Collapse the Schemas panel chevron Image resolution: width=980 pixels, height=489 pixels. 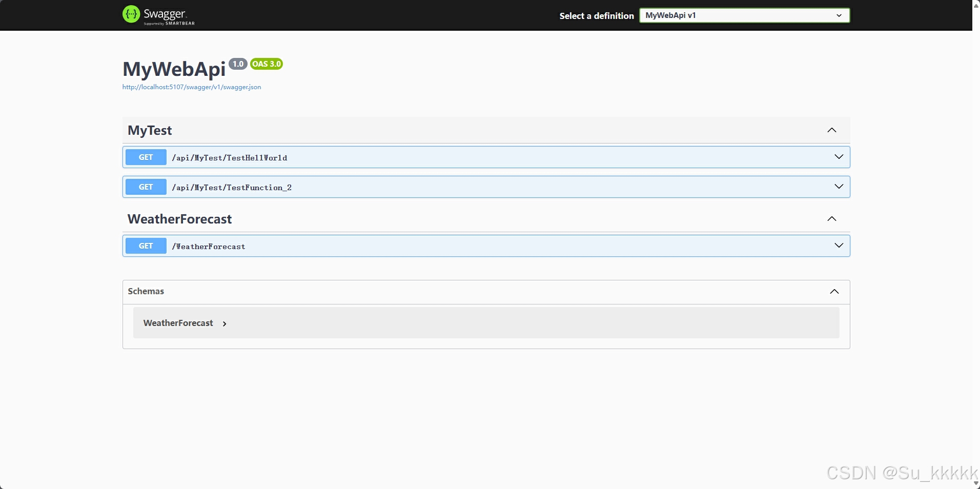[834, 292]
